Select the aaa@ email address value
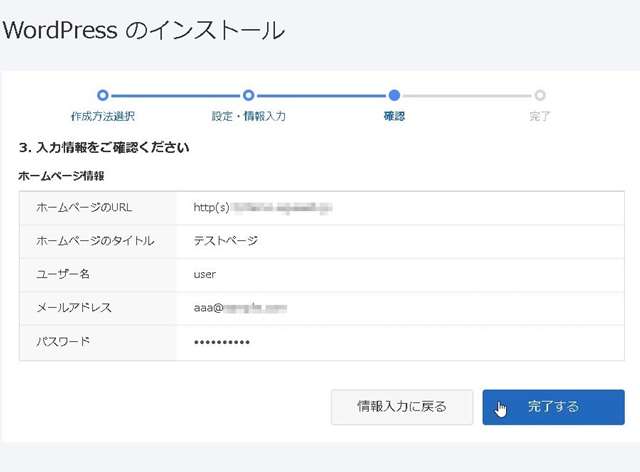This screenshot has height=472, width=640. click(x=240, y=308)
